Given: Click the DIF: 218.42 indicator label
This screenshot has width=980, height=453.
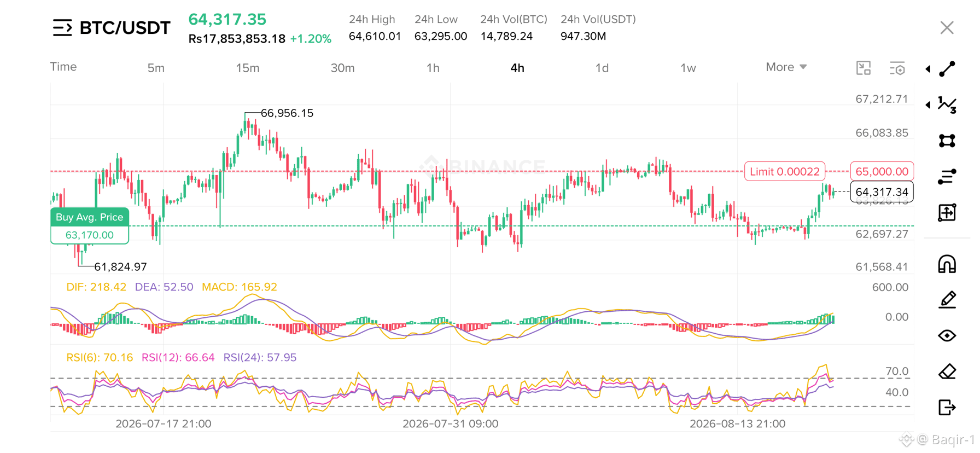Looking at the screenshot, I should pos(96,287).
